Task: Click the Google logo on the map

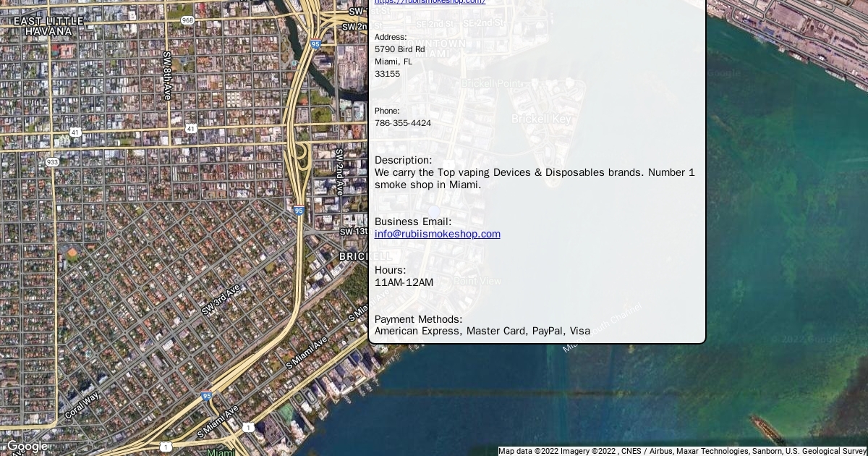Action: click(27, 447)
